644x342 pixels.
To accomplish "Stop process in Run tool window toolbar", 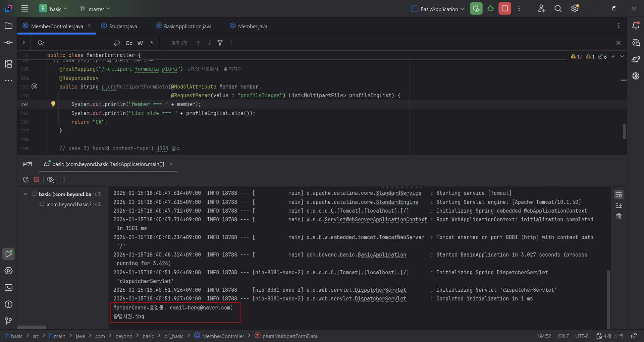I will tap(37, 179).
